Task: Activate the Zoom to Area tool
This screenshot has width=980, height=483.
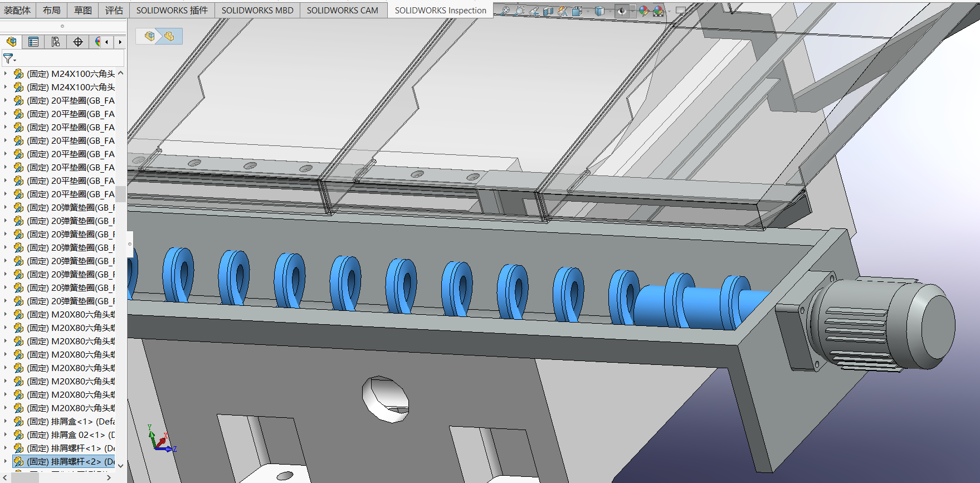Action: 520,11
